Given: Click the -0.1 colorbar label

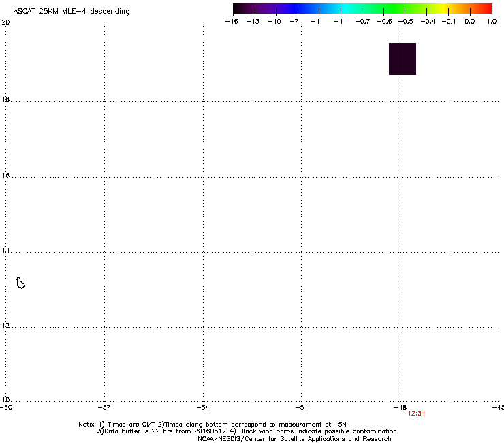Looking at the screenshot, I should [x=449, y=22].
